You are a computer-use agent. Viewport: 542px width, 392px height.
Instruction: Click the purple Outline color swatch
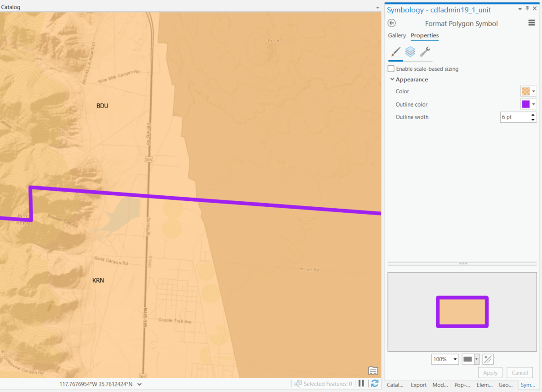525,104
